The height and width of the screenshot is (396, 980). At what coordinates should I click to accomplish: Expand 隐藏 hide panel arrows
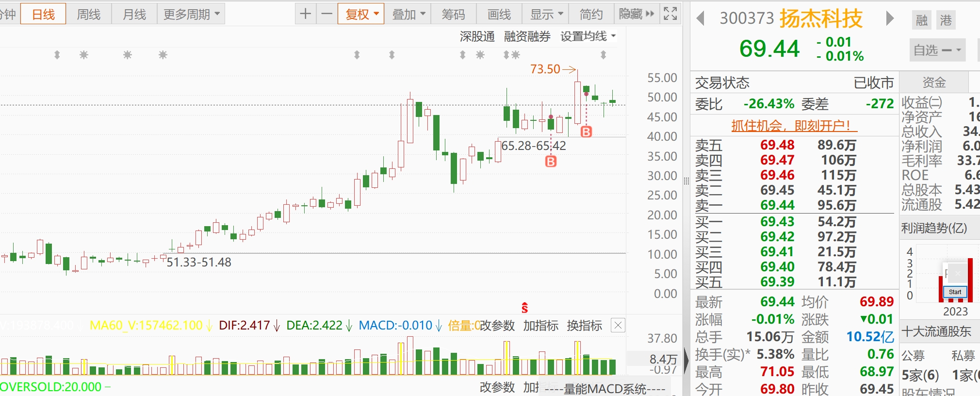coord(637,14)
